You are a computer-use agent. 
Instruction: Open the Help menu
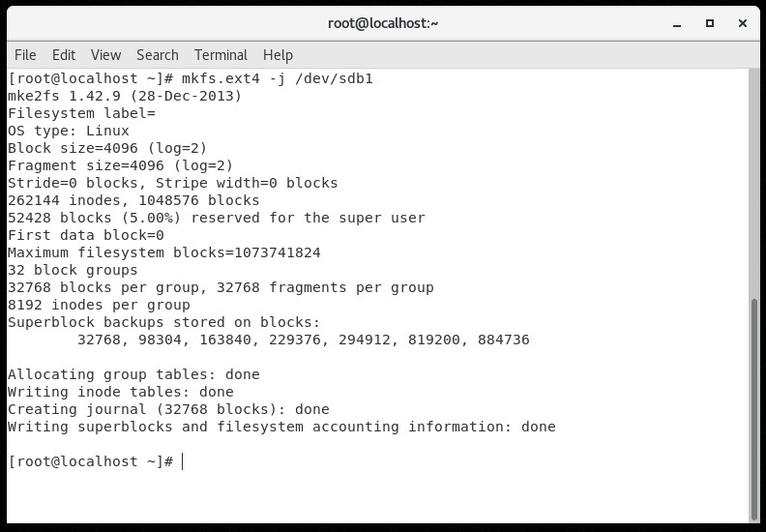(x=278, y=55)
